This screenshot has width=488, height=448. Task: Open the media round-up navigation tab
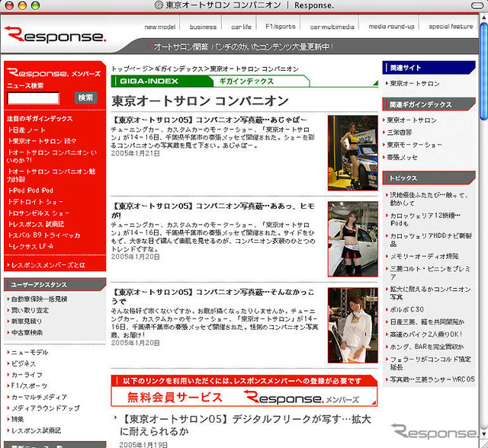391,27
